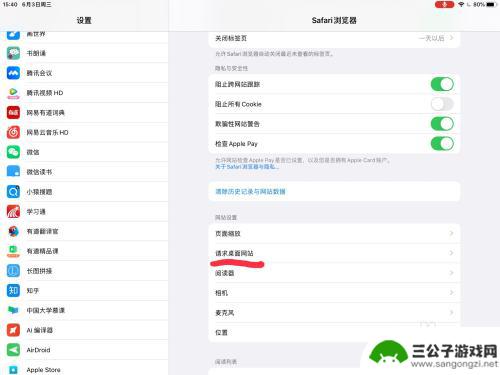Enable the 阻止所有 Cookie switch
This screenshot has width=500, height=375.
click(442, 104)
